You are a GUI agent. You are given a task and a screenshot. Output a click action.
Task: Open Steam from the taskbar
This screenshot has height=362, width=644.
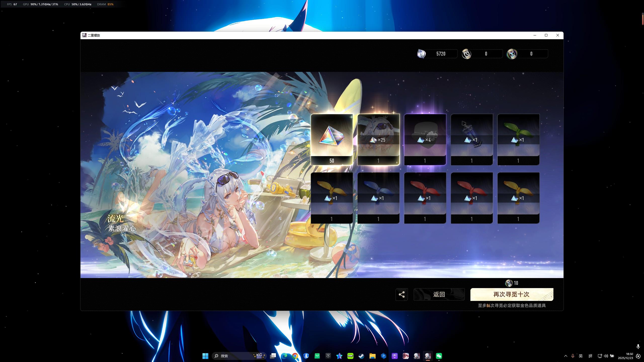pos(361,356)
